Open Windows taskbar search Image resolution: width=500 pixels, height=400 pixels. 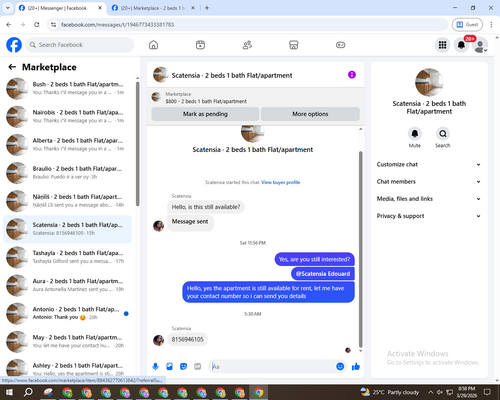tap(28, 392)
